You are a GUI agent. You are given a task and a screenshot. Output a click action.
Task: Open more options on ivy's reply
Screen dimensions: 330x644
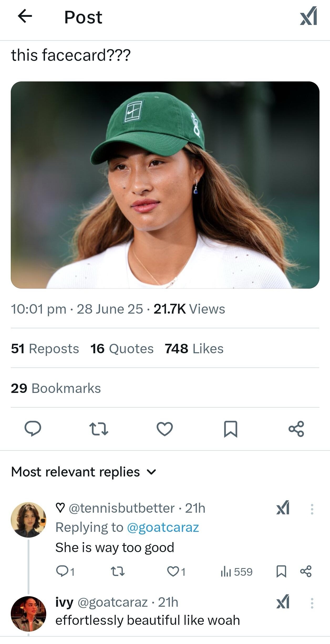pyautogui.click(x=312, y=603)
